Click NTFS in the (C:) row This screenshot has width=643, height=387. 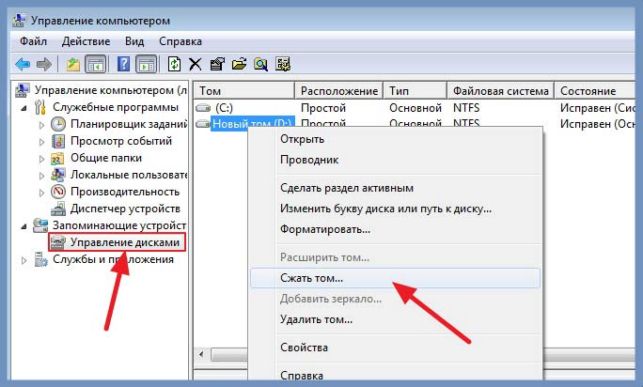tap(466, 108)
